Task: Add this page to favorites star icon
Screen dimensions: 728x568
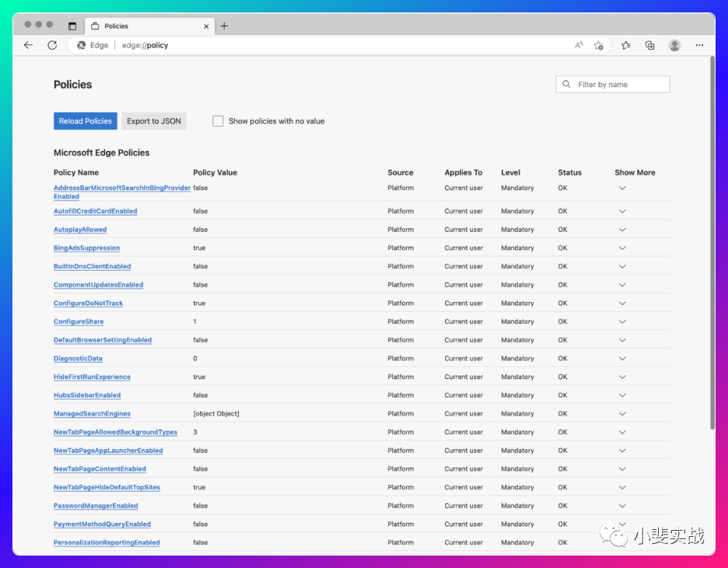Action: click(x=598, y=45)
